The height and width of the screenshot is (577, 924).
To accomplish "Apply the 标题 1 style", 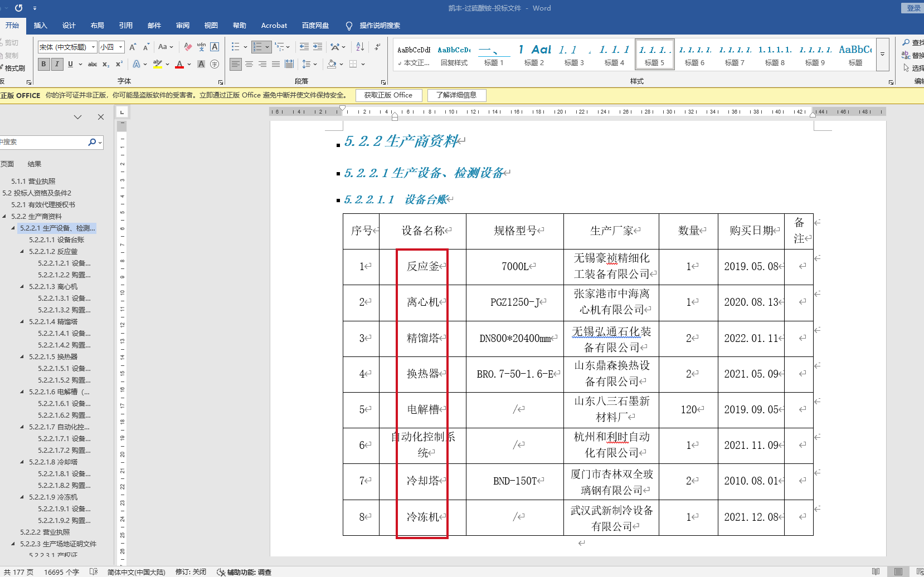I will pyautogui.click(x=493, y=55).
